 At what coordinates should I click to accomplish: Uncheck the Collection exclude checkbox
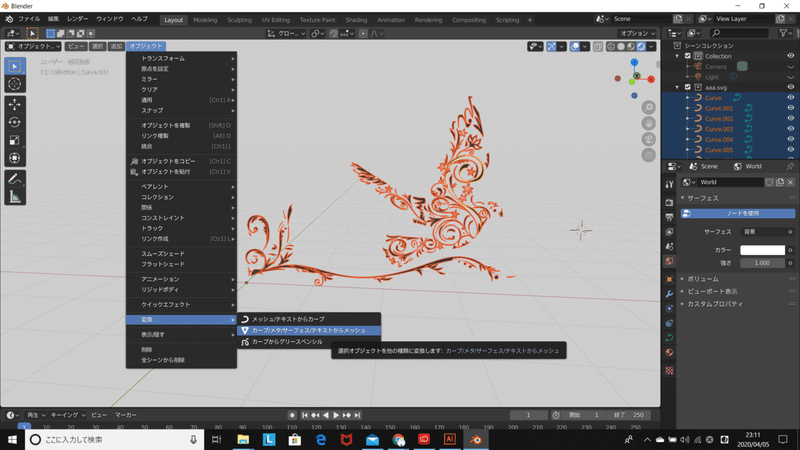[688, 56]
